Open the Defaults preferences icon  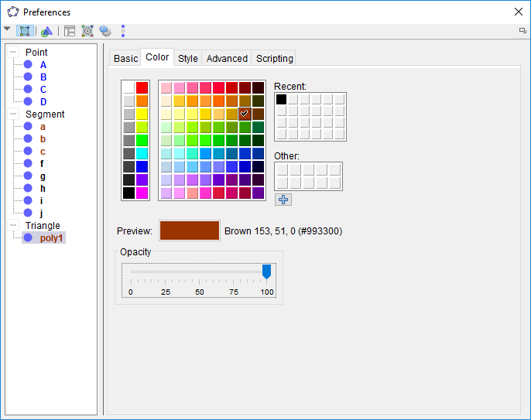(87, 31)
